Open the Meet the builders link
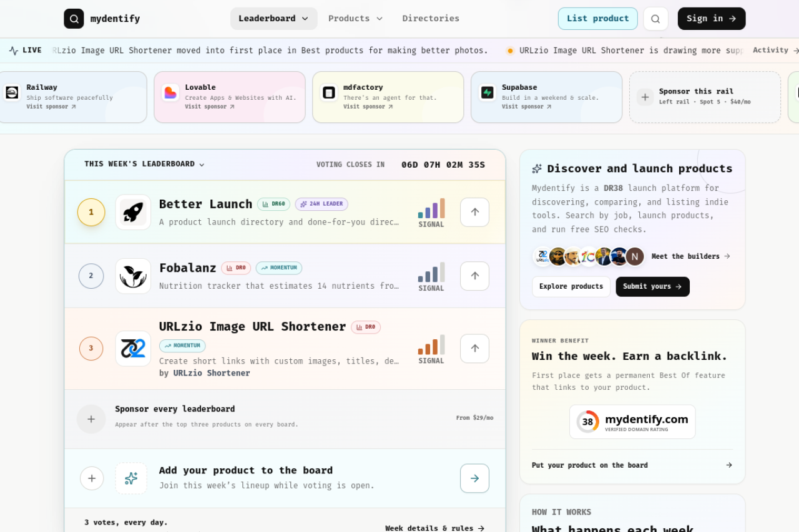 click(691, 256)
